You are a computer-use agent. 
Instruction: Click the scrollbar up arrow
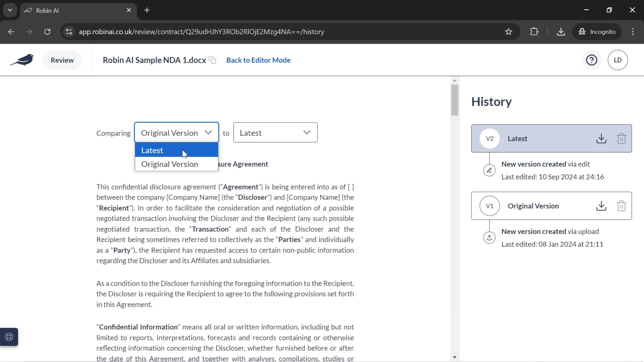[454, 80]
